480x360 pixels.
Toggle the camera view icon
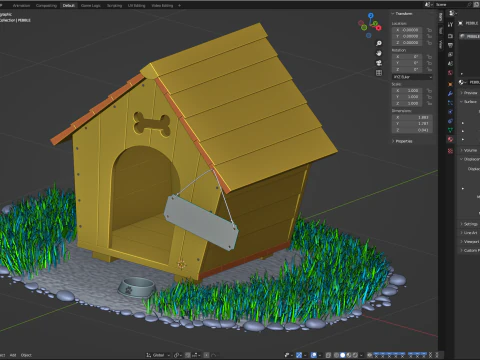[x=379, y=63]
